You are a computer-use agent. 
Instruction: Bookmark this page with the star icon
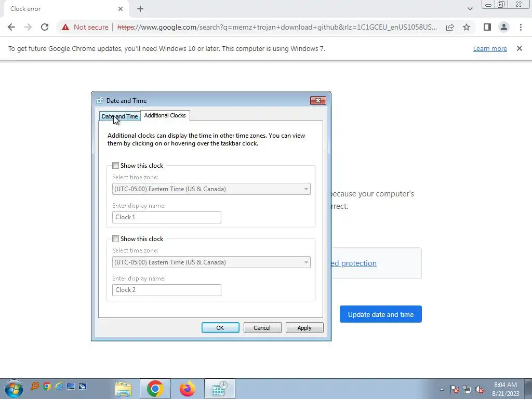[467, 27]
